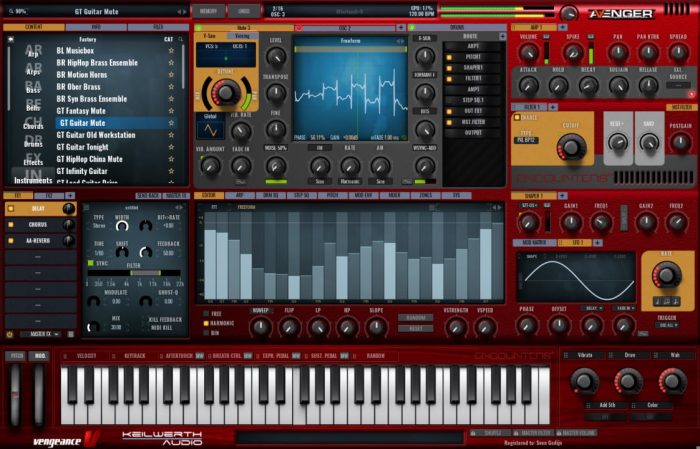700x449 pixels.
Task: Toggle the AA-Reverb effect on/off LED
Action: pos(11,241)
